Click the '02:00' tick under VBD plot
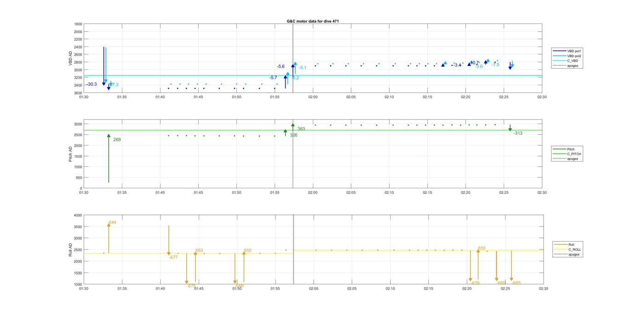This screenshot has height=319, width=644. (313, 97)
